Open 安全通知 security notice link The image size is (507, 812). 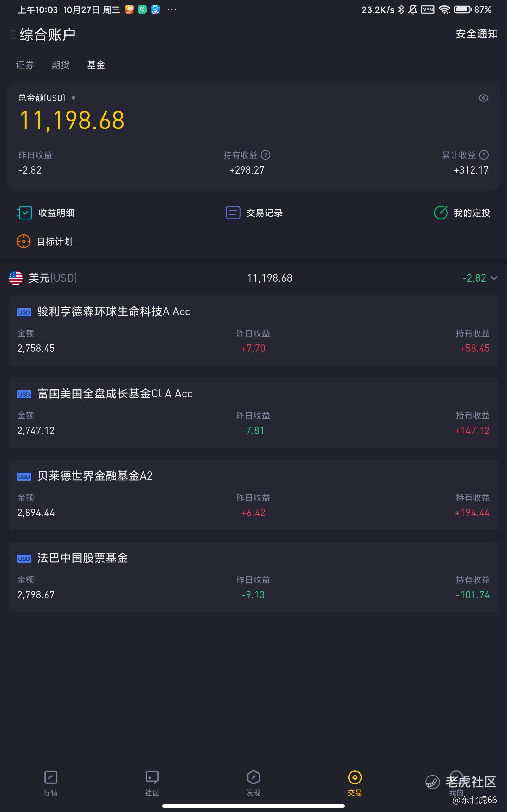(x=477, y=34)
